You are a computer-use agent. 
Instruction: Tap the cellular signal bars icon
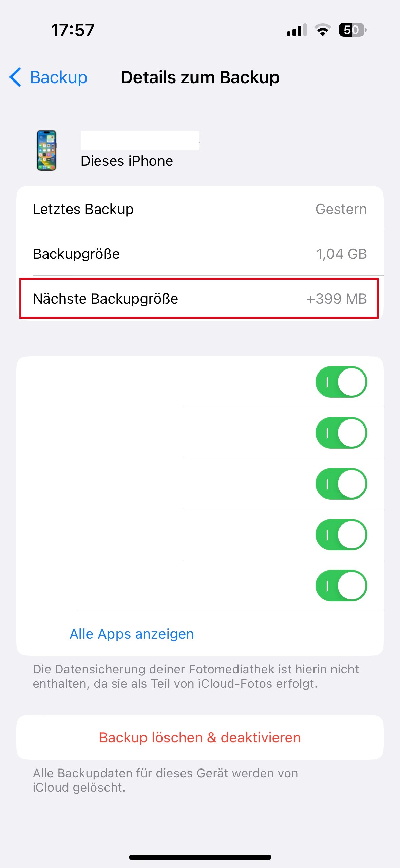[x=296, y=30]
